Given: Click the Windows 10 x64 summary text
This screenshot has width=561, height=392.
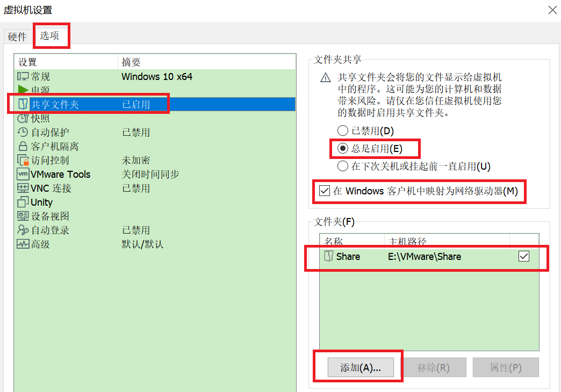Looking at the screenshot, I should [x=157, y=76].
